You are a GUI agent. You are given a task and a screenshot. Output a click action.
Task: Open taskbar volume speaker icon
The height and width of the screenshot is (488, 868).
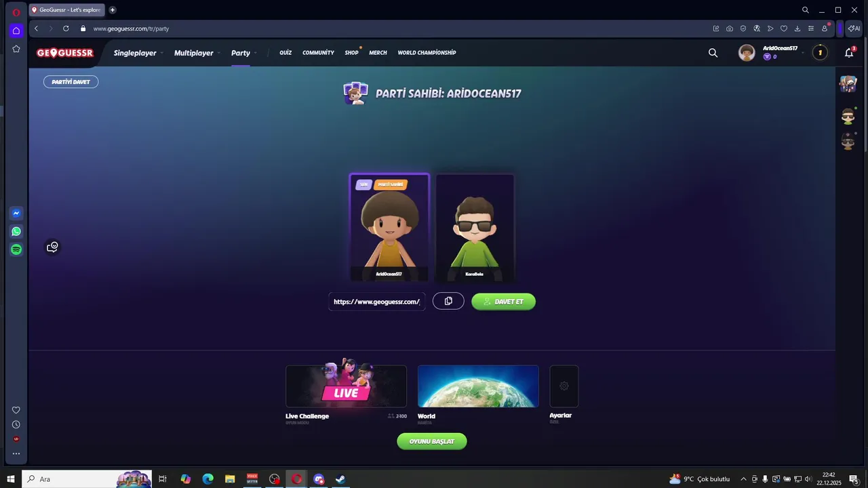(808, 479)
